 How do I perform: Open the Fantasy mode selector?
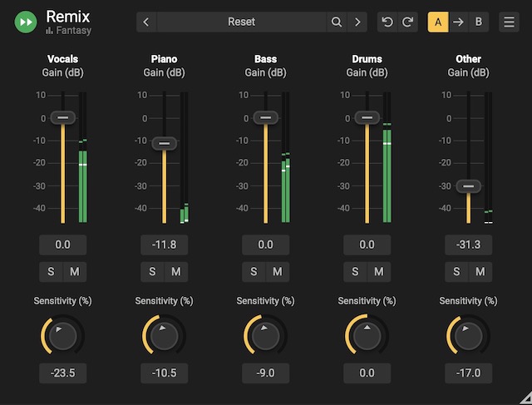tap(69, 31)
